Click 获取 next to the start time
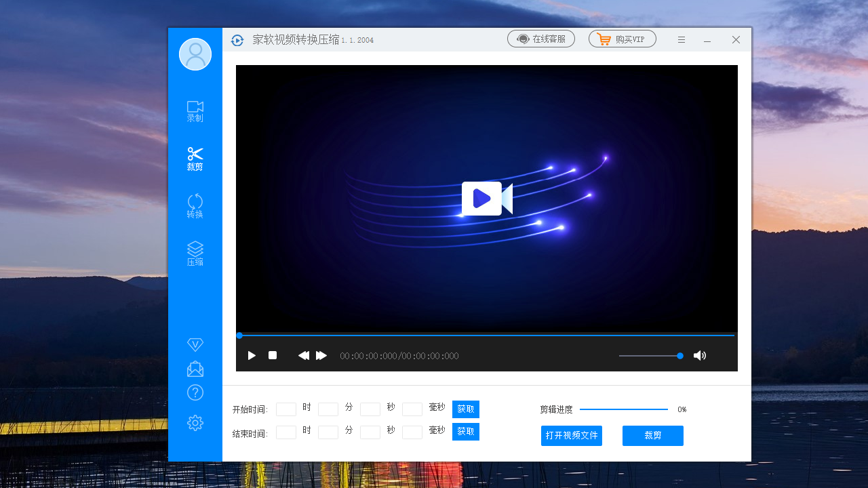Viewport: 868px width, 488px height. point(465,409)
